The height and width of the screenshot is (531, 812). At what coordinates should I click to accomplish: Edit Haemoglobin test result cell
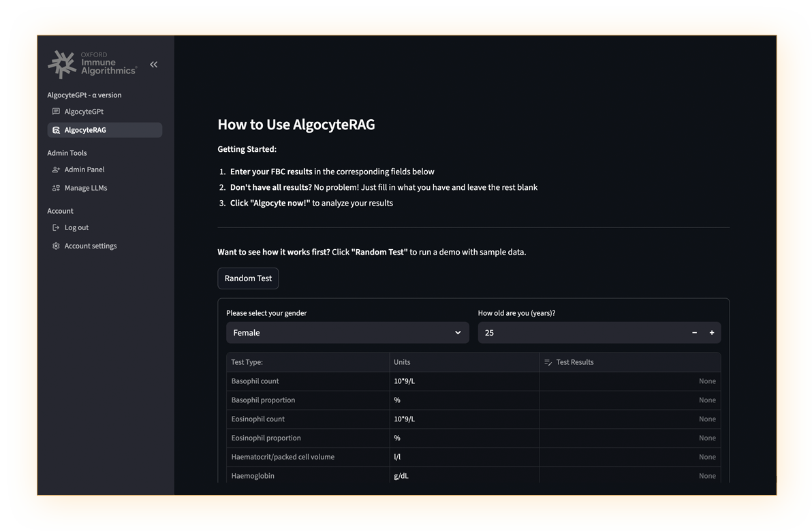pyautogui.click(x=629, y=476)
